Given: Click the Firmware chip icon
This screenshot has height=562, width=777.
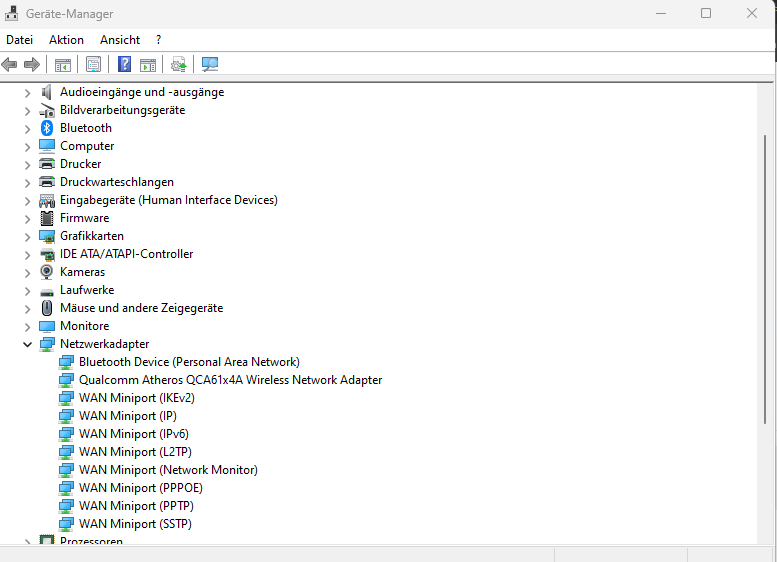Looking at the screenshot, I should pyautogui.click(x=47, y=218).
